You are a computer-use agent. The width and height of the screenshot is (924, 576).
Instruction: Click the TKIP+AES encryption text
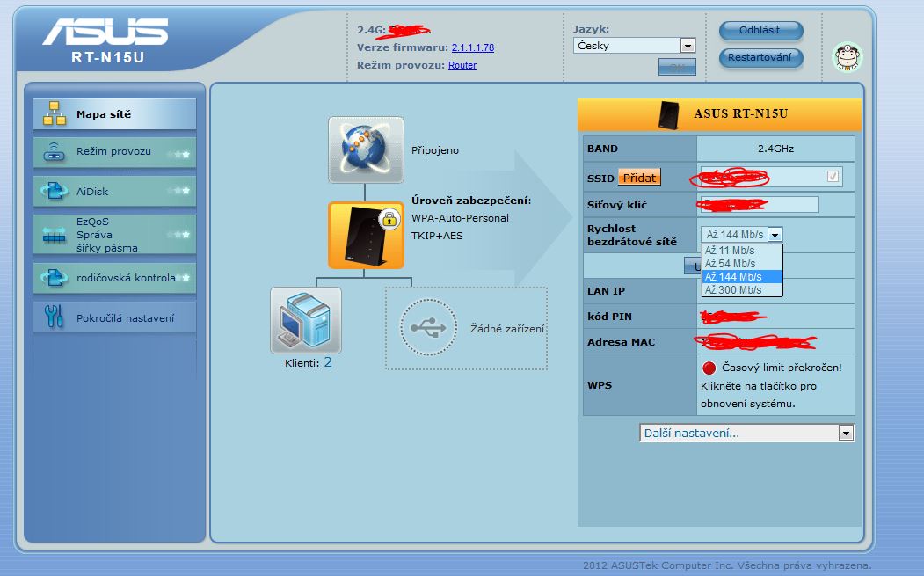pos(437,236)
